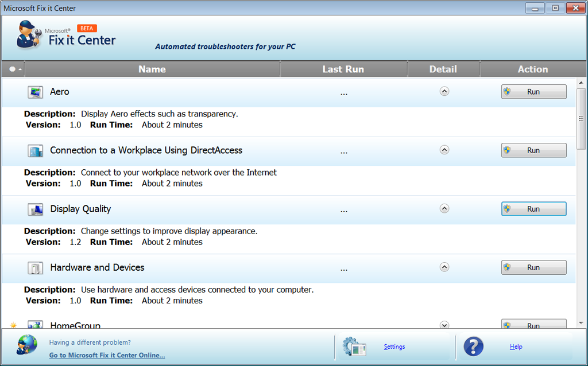The image size is (588, 366).
Task: Click the new-item star beside HomeGroup
Action: tap(14, 325)
